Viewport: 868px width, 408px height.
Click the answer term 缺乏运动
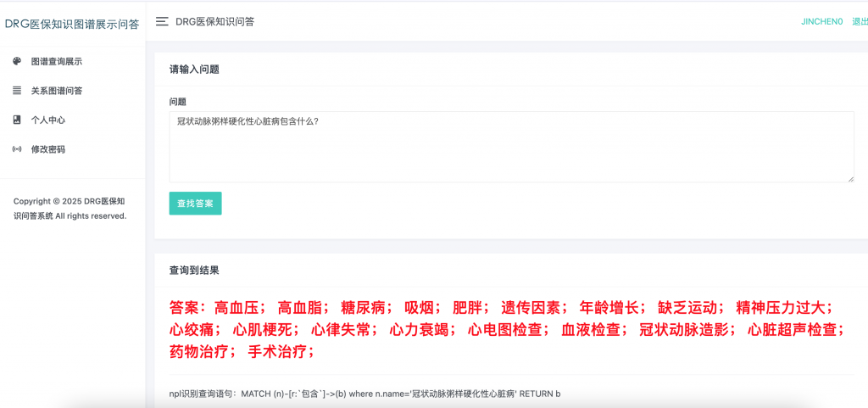687,307
